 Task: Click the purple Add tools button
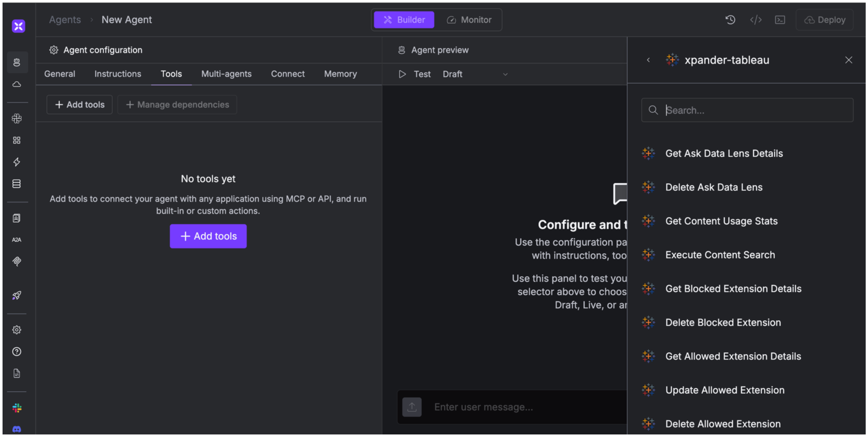pos(208,236)
